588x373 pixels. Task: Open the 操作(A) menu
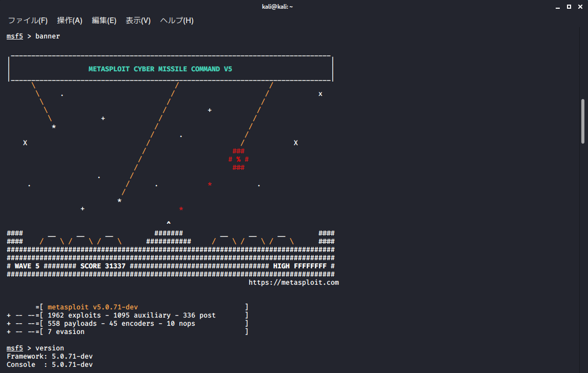69,21
